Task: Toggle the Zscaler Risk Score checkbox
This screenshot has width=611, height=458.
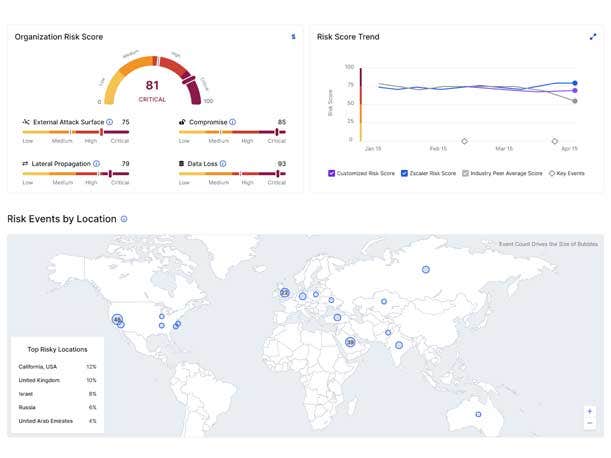Action: [x=404, y=173]
